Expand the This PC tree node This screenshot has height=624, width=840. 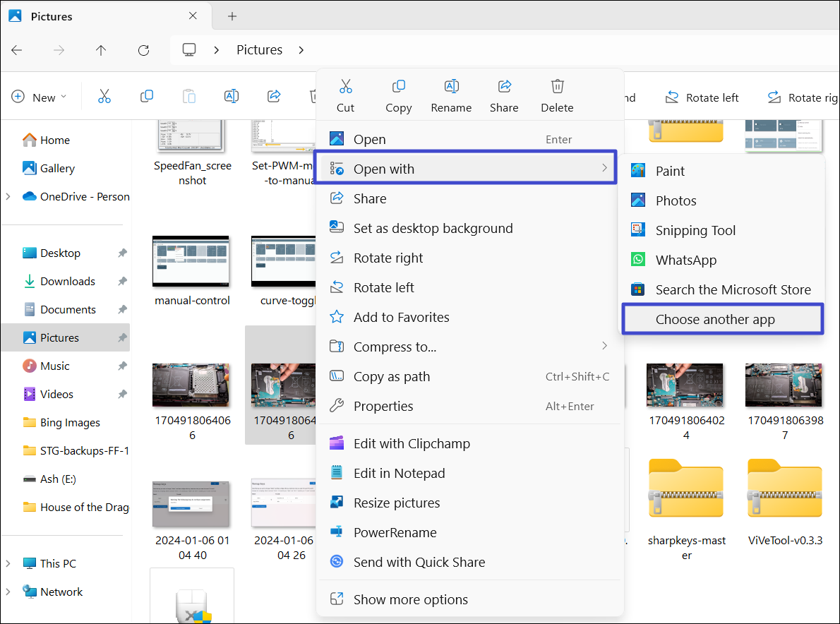click(8, 563)
